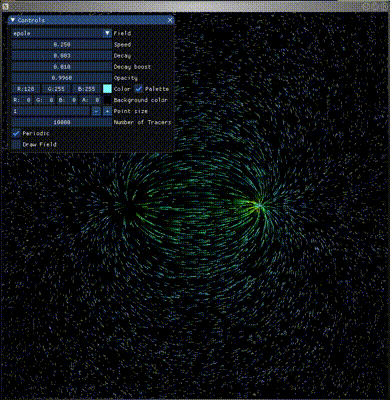
Task: Enable the Draw Field checkbox
Action: (16, 144)
